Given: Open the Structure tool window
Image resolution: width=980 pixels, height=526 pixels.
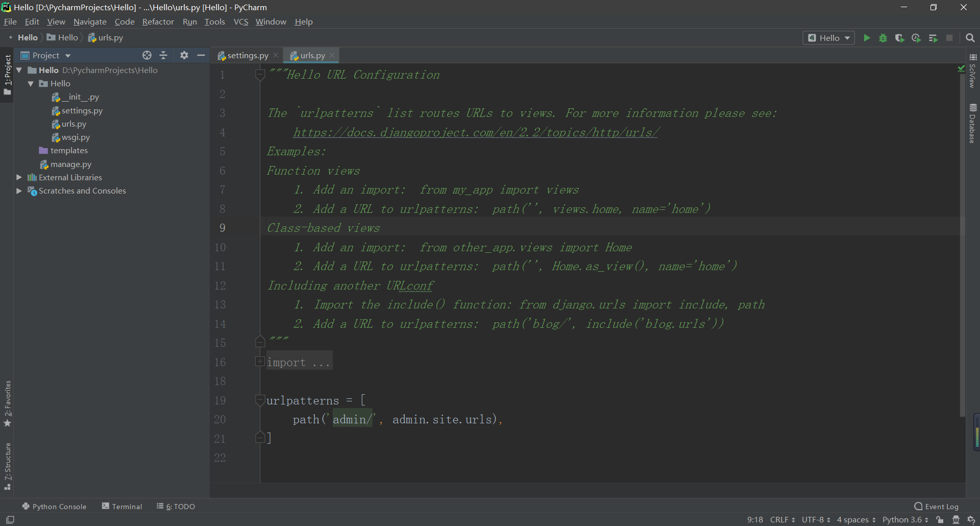Looking at the screenshot, I should coord(7,466).
